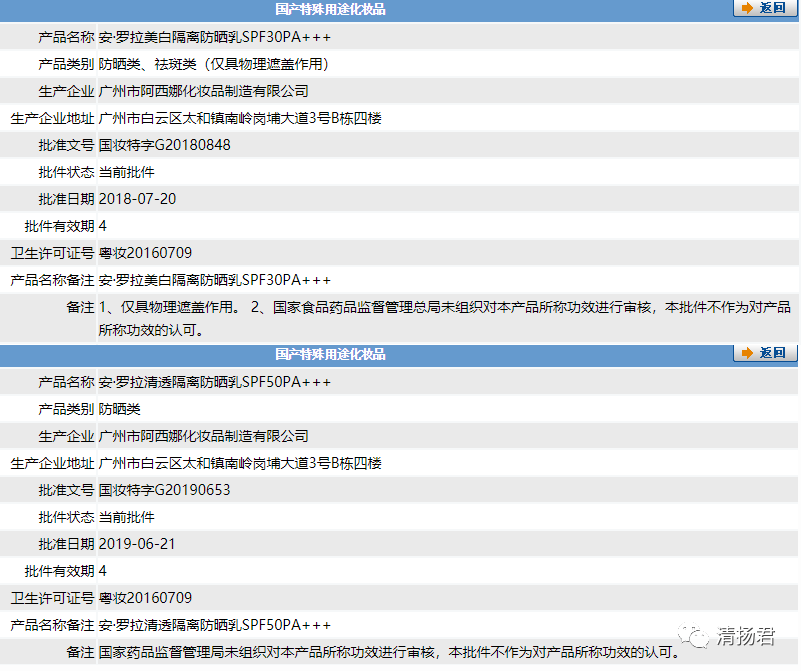Click the SPF30 record's address 广州市白云区太和镇南岭岗埔大道3号B栋四楼
Image resolution: width=801 pixels, height=671 pixels.
coord(240,118)
